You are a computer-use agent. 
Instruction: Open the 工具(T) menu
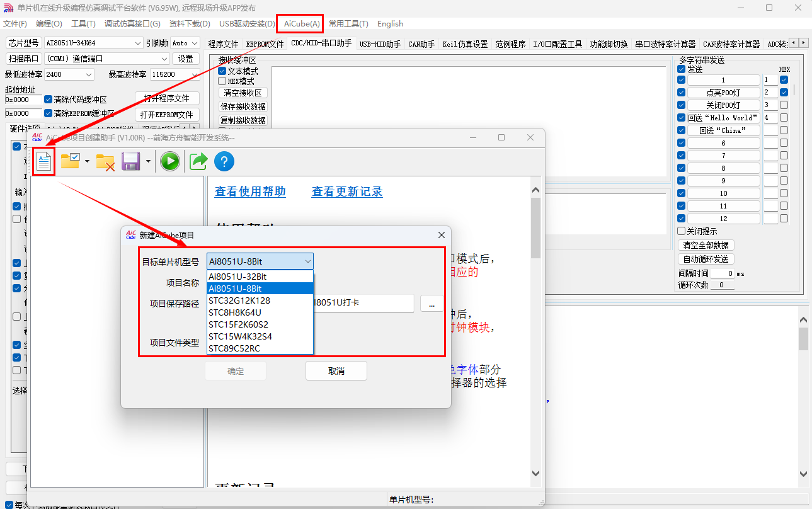(83, 24)
